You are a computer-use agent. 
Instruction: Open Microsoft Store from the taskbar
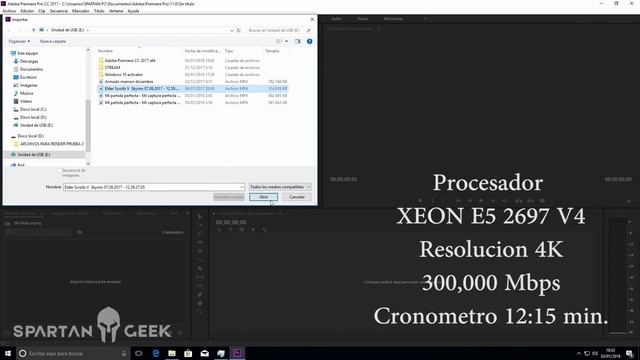[x=188, y=353]
